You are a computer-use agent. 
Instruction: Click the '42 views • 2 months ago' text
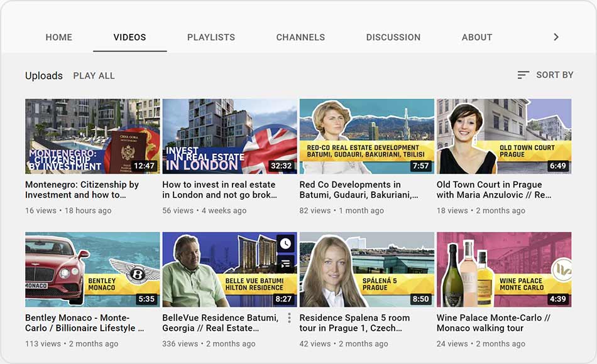click(x=344, y=343)
